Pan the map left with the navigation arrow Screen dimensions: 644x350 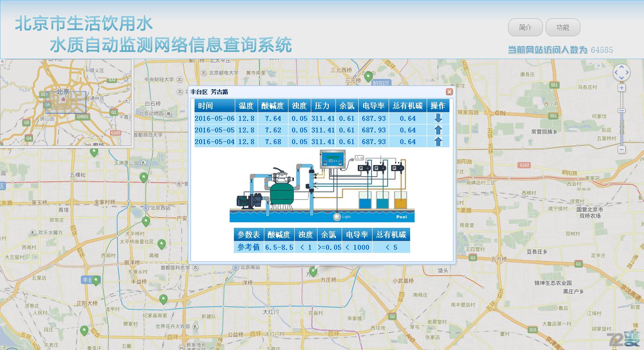615,72
